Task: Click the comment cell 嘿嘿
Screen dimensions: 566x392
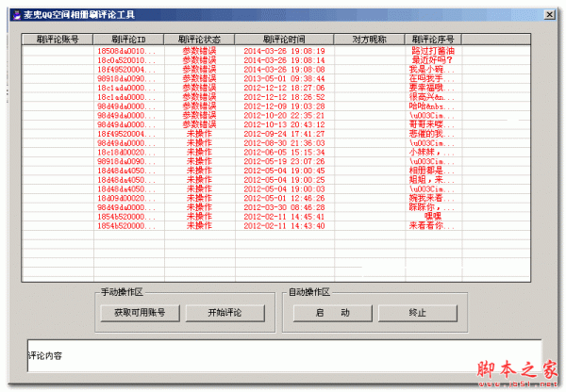Action: click(x=433, y=217)
